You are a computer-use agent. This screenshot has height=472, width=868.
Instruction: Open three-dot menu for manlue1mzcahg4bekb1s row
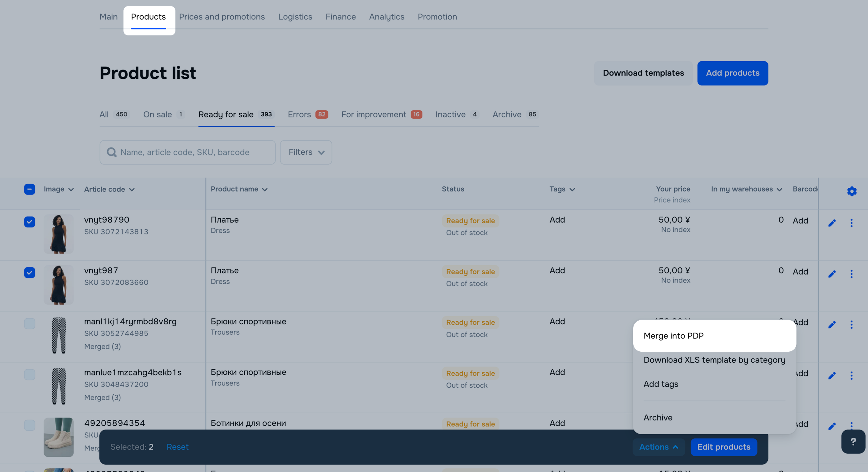point(851,376)
